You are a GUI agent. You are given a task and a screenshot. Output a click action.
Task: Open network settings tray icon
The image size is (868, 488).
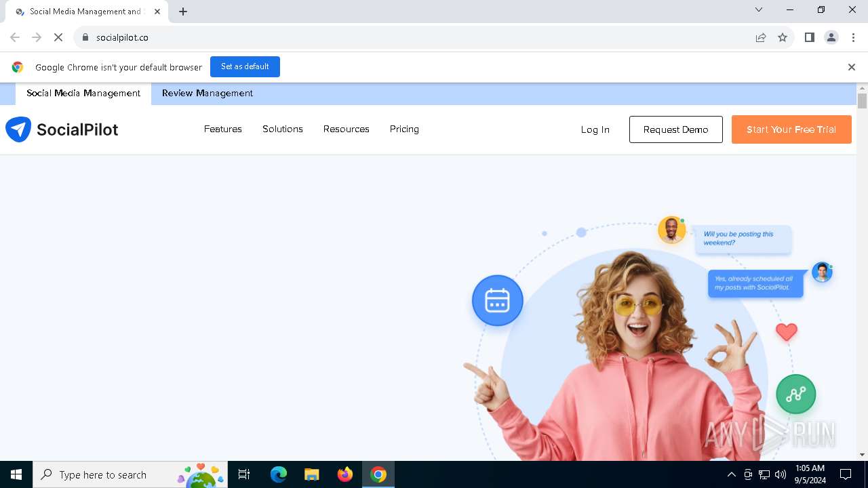tap(764, 474)
